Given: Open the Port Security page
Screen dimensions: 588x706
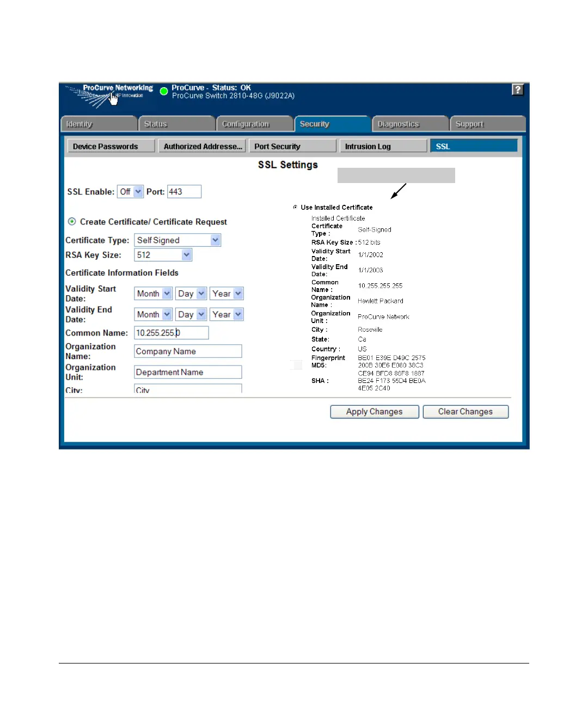Looking at the screenshot, I should coord(292,146).
